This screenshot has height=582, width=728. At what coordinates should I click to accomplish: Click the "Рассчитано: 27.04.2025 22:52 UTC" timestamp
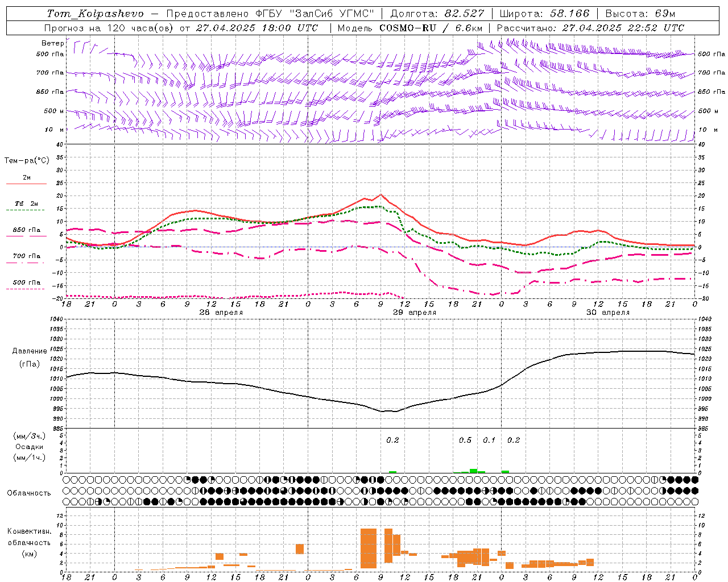[x=590, y=28]
